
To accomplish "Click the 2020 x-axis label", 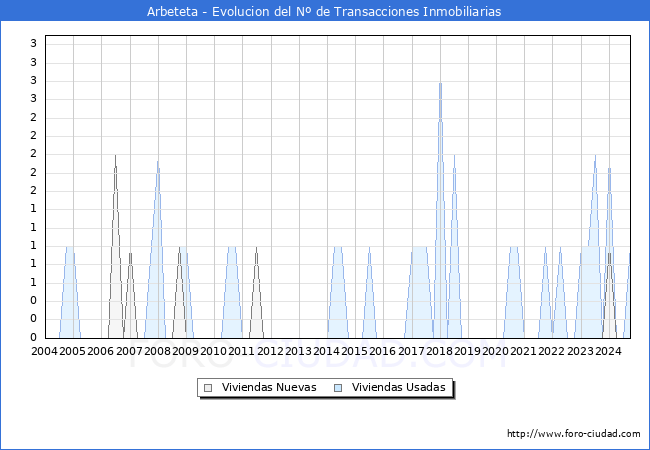I will [x=495, y=351].
